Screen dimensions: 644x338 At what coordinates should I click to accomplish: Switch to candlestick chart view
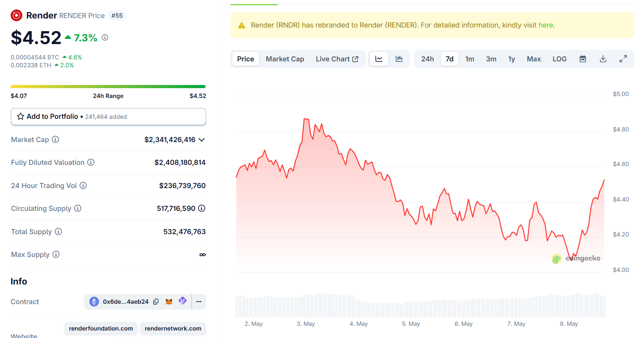click(x=399, y=59)
